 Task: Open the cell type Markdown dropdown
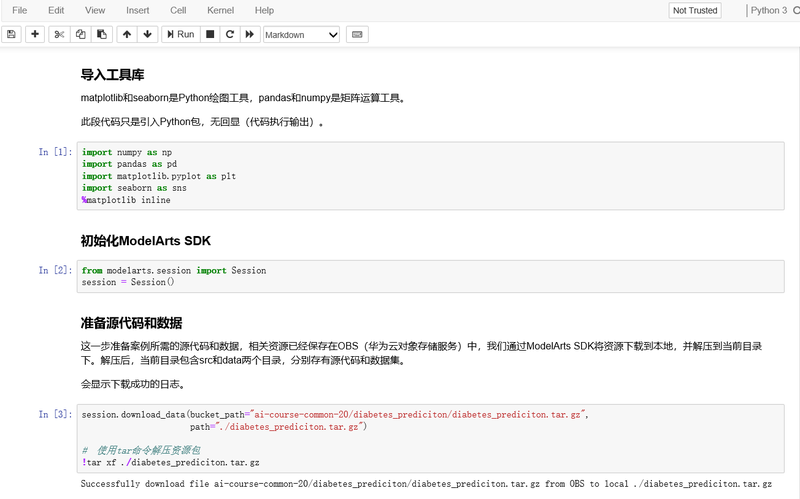pos(302,35)
